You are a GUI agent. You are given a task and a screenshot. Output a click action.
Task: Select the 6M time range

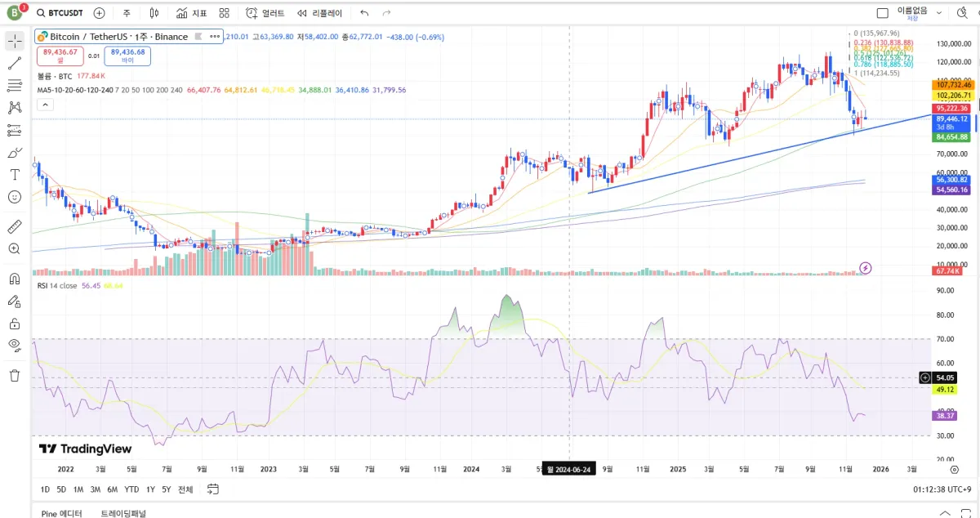click(x=112, y=489)
